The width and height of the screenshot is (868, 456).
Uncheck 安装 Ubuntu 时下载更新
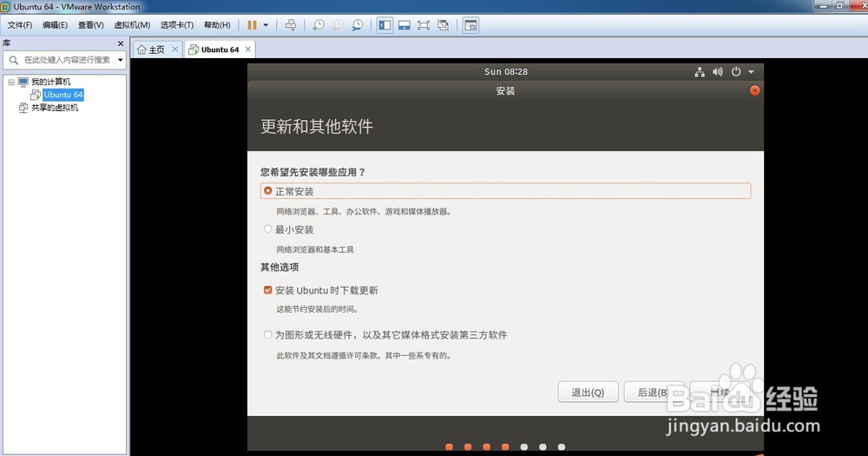[268, 290]
